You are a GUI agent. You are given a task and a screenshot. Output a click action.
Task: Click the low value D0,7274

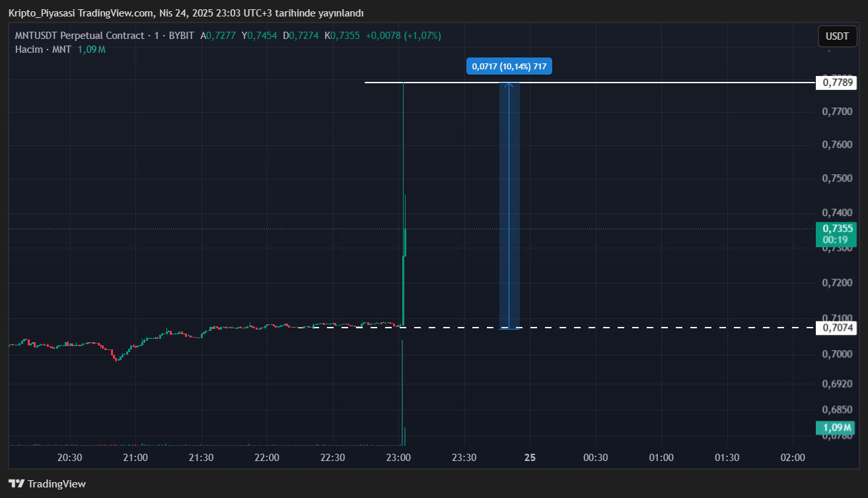[x=301, y=36]
